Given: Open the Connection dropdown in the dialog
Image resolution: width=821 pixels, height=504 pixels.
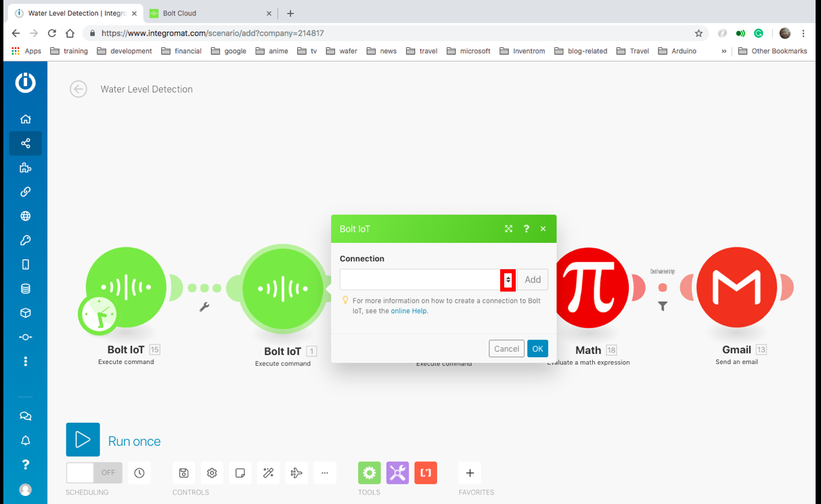Looking at the screenshot, I should point(508,279).
